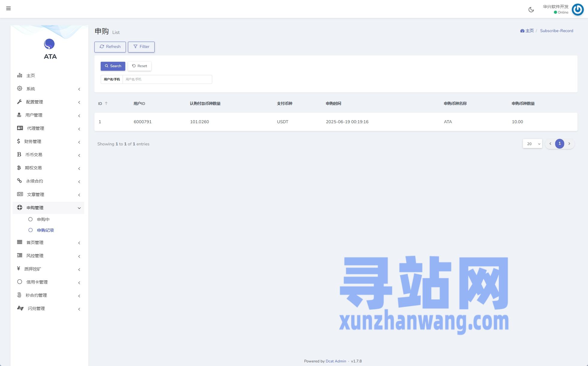The width and height of the screenshot is (588, 366).
Task: Sort by ID column arrow
Action: click(x=106, y=103)
